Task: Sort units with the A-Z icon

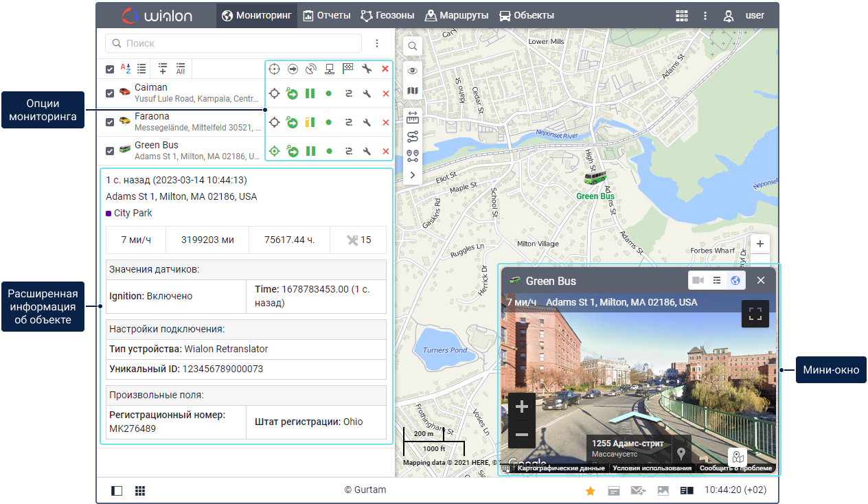Action: [126, 69]
